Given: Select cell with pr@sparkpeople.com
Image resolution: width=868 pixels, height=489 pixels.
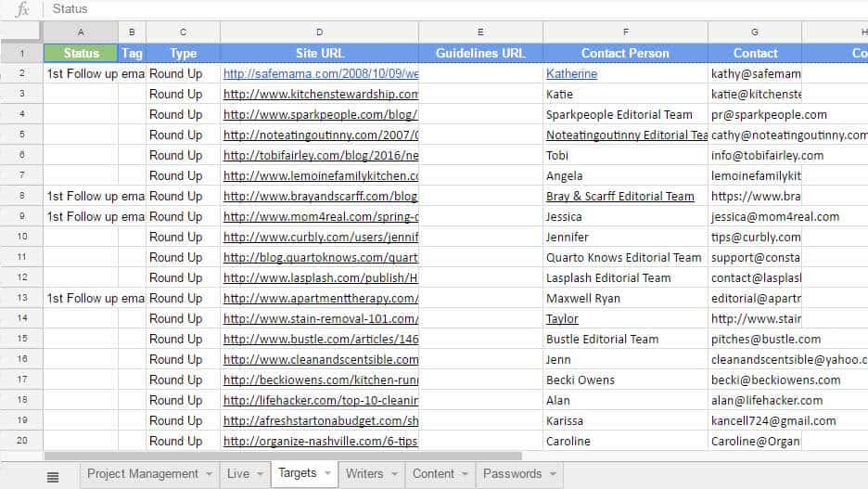Looking at the screenshot, I should (755, 115).
